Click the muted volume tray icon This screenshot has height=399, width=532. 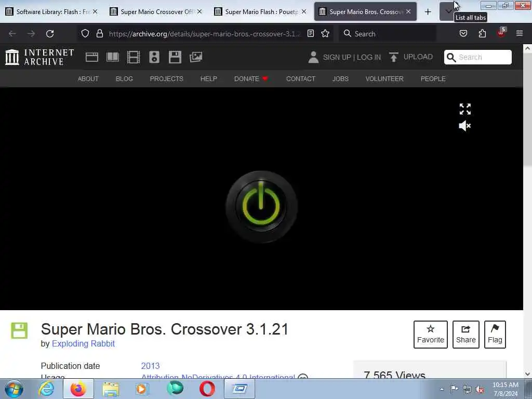pos(480,389)
